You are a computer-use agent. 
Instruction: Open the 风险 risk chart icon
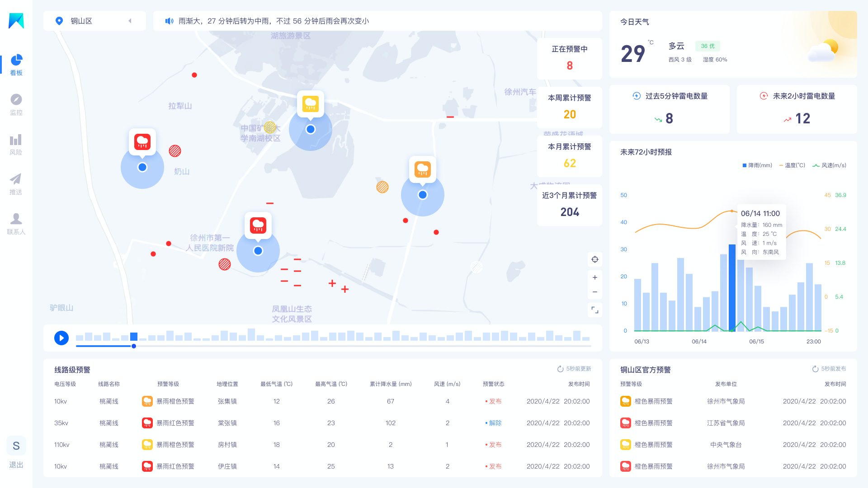click(16, 140)
